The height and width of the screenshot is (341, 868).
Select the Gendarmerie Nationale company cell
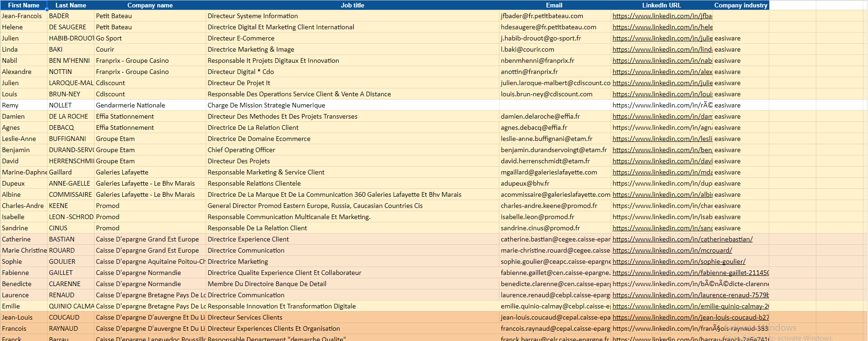pyautogui.click(x=130, y=105)
